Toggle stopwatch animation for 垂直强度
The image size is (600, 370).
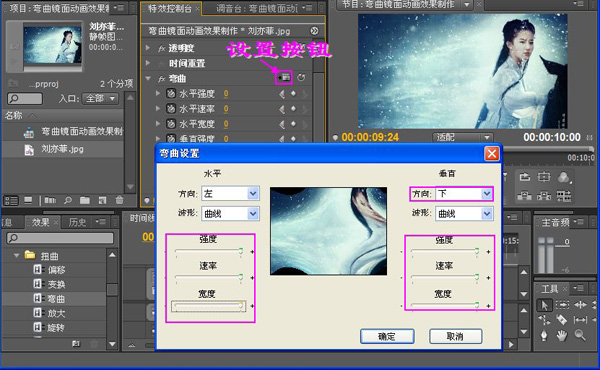point(171,138)
